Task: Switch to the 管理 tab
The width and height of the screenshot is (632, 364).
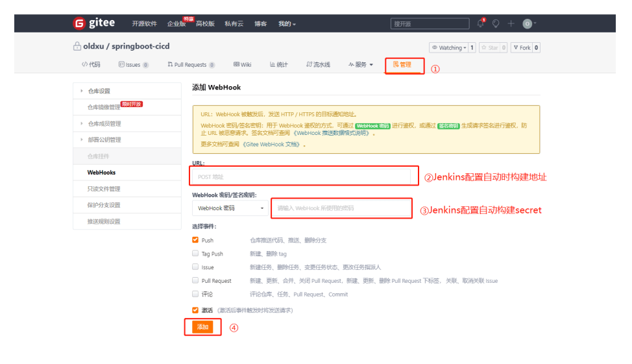Action: [x=404, y=65]
